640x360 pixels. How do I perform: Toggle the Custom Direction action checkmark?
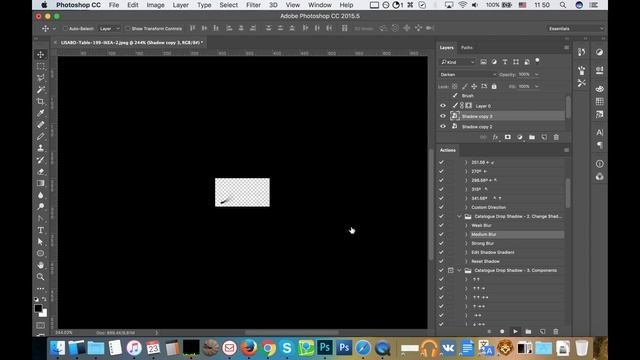441,207
